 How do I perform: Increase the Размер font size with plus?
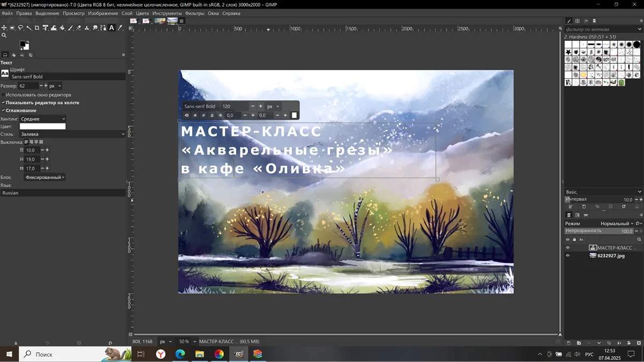[46, 86]
